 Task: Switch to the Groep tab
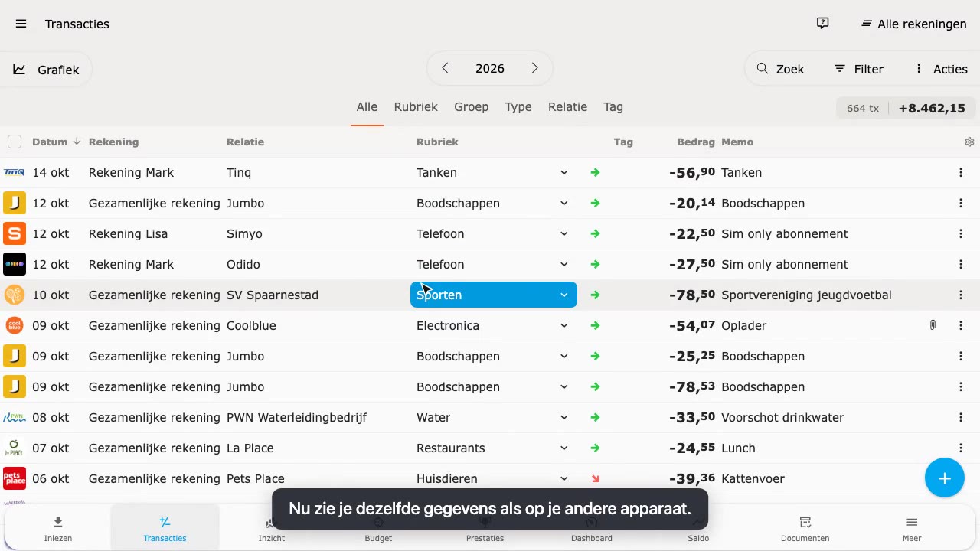(x=471, y=107)
